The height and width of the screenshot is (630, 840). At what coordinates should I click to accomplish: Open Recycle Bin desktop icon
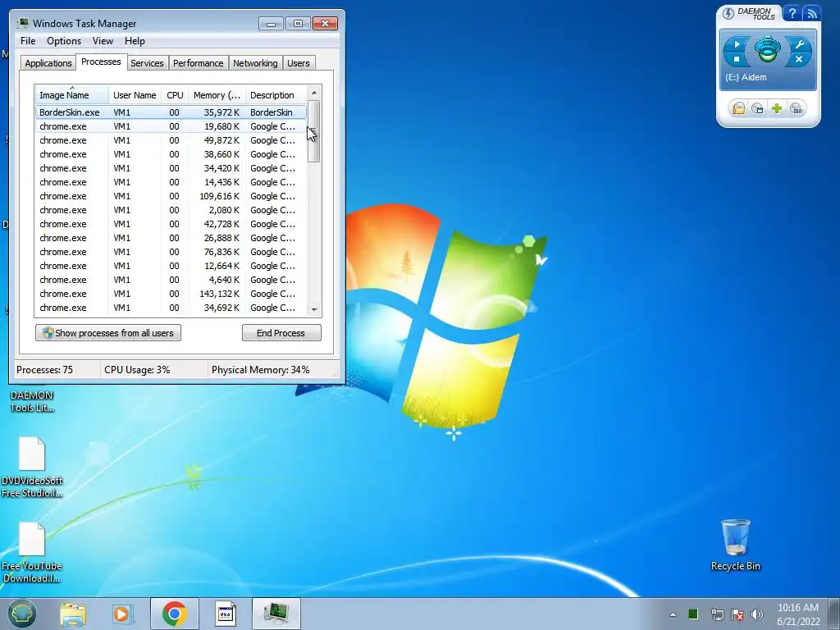[736, 545]
